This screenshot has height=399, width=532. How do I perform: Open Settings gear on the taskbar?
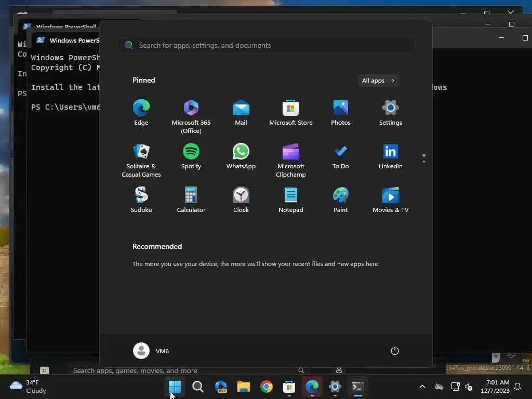335,387
